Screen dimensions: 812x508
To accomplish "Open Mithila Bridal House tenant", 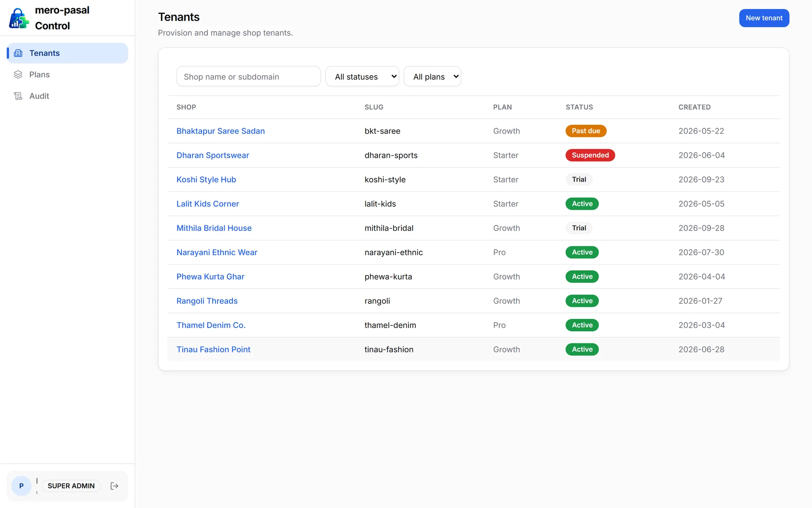I will [x=214, y=228].
